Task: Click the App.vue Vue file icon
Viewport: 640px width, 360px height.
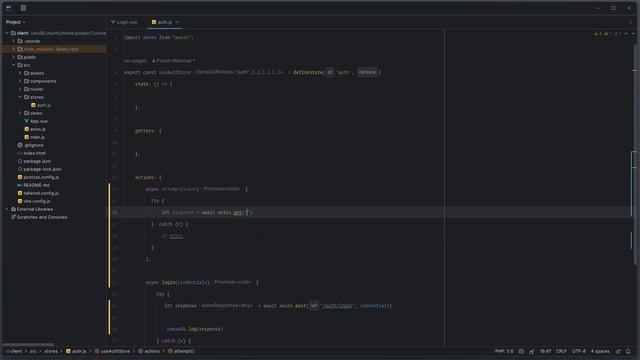Action: pos(27,121)
